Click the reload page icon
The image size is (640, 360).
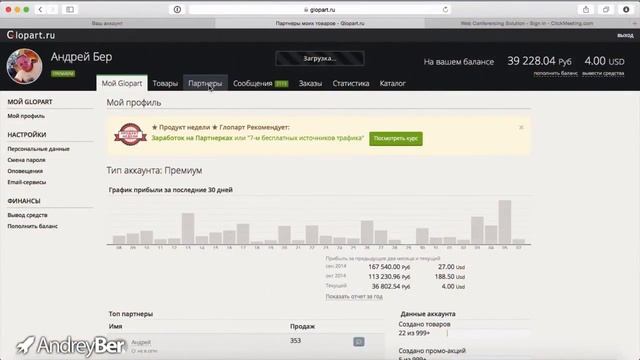[x=445, y=9]
